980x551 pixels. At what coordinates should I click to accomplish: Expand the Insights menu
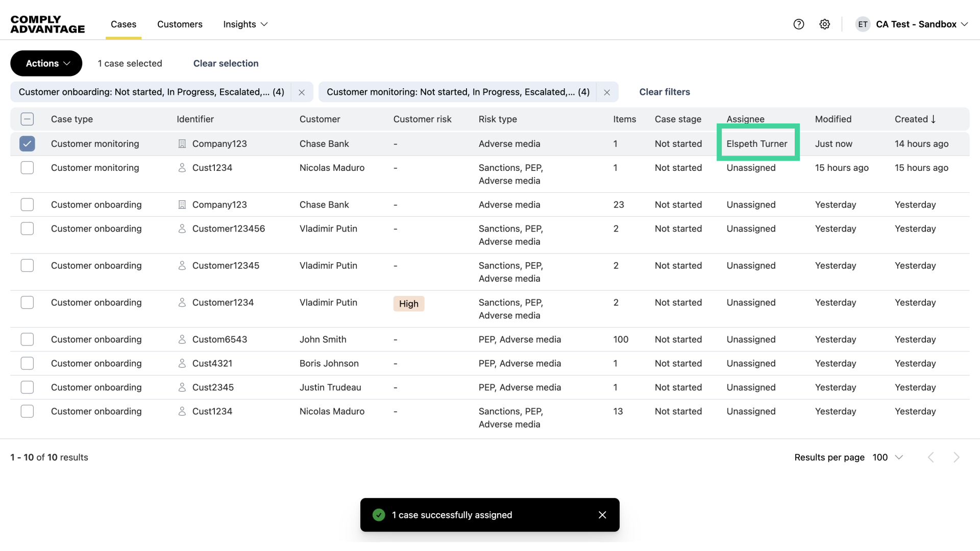(246, 24)
